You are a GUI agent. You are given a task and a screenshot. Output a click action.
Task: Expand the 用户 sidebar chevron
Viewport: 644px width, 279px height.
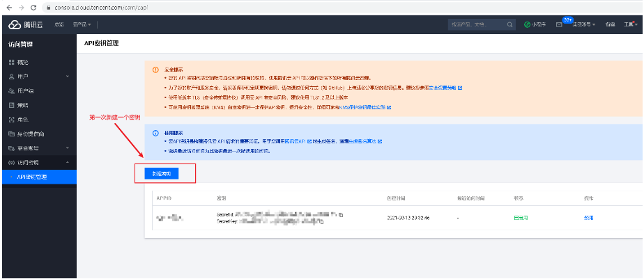[x=68, y=77]
